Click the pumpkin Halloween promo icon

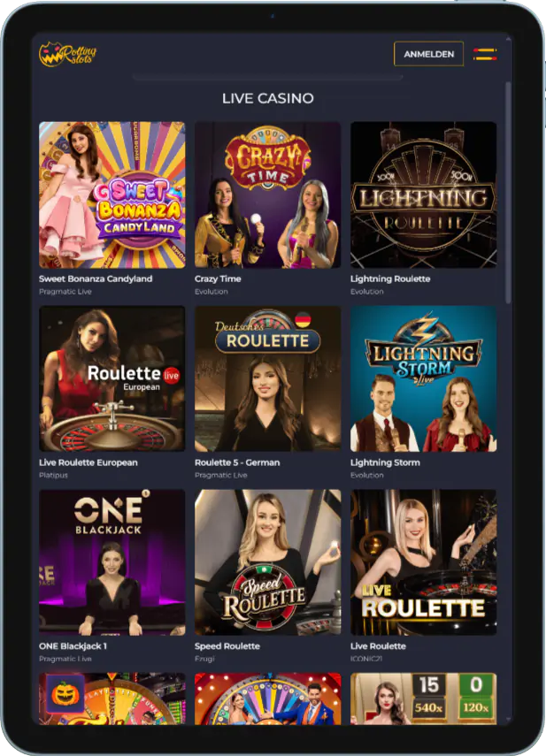(65, 694)
